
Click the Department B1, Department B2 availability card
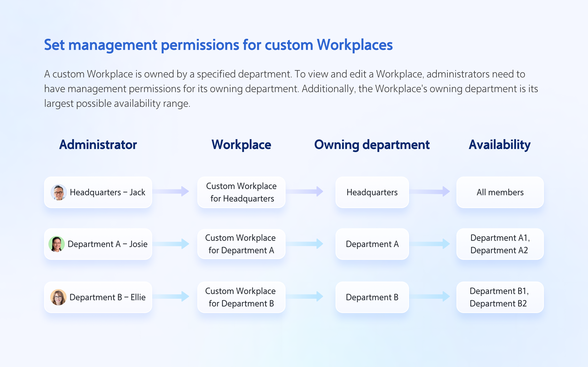500,297
